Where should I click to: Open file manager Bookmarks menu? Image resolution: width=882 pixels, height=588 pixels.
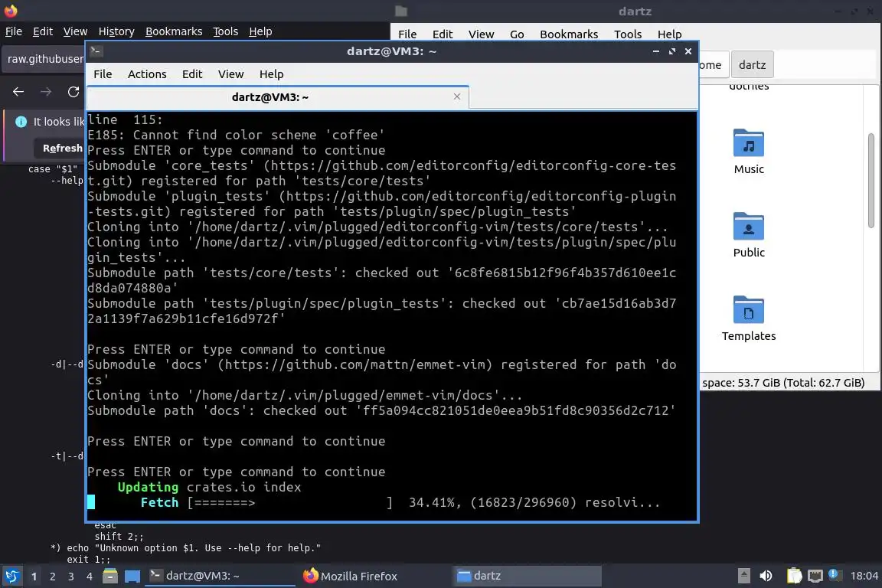569,34
